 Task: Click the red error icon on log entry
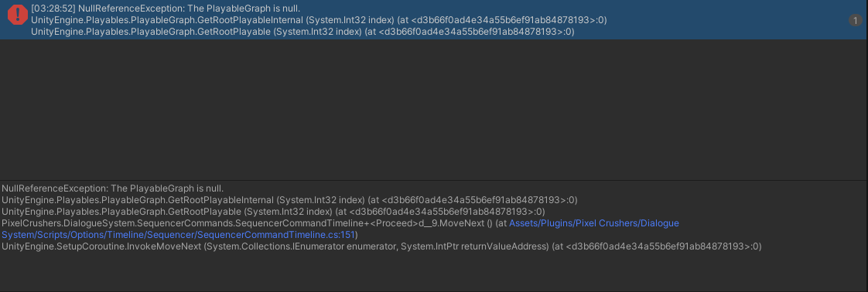pos(18,15)
